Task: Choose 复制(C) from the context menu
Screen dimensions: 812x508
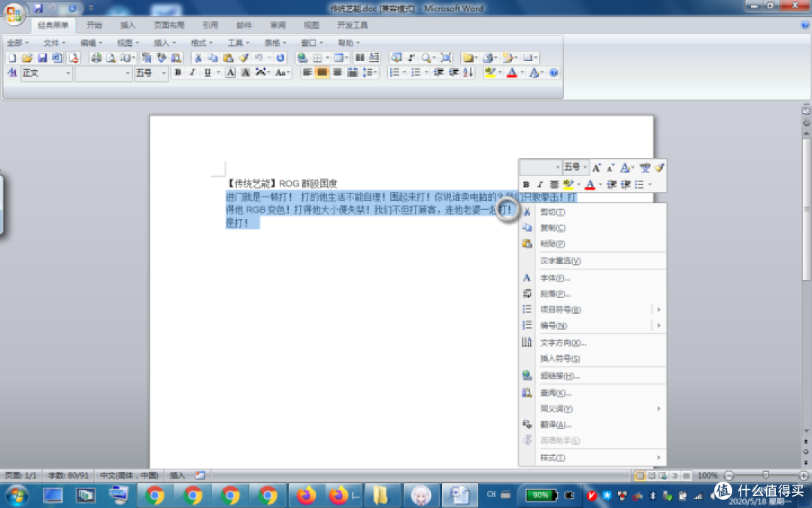Action: tap(592, 227)
